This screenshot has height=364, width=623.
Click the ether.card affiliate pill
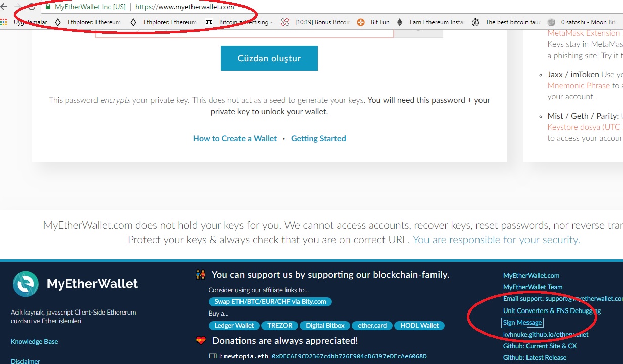coord(372,326)
